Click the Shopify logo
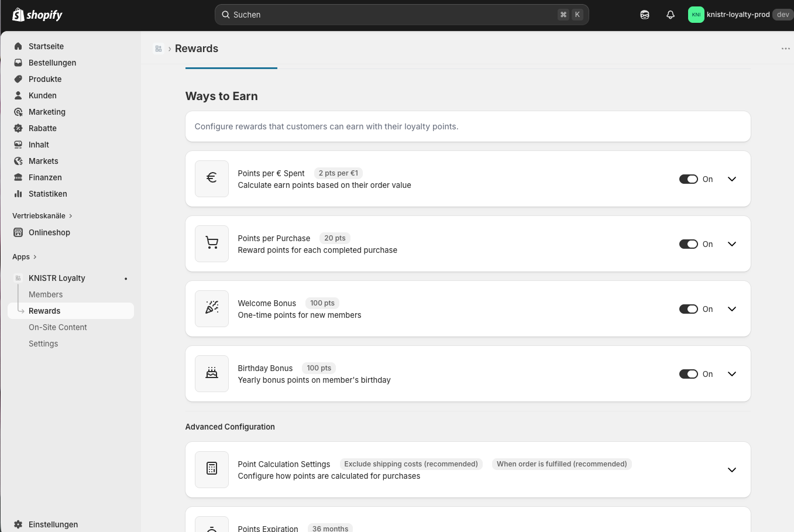Image resolution: width=794 pixels, height=532 pixels. click(x=37, y=15)
